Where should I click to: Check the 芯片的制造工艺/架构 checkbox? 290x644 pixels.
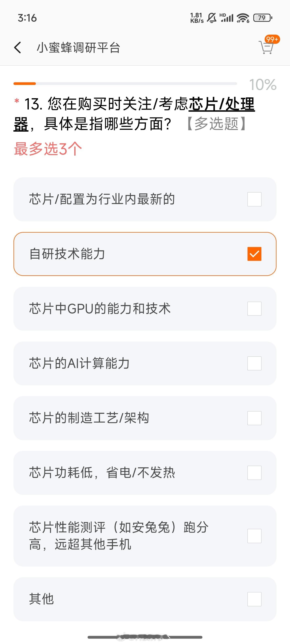[254, 418]
